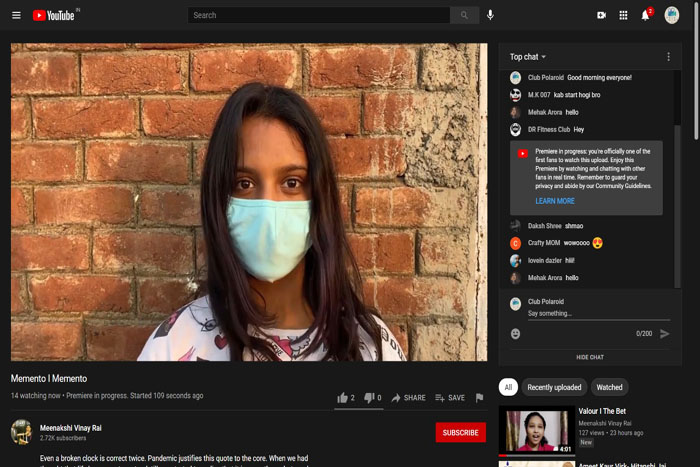Viewport: 700px width, 467px height.
Task: Open Valour I The Bet thumbnail
Action: tap(537, 430)
